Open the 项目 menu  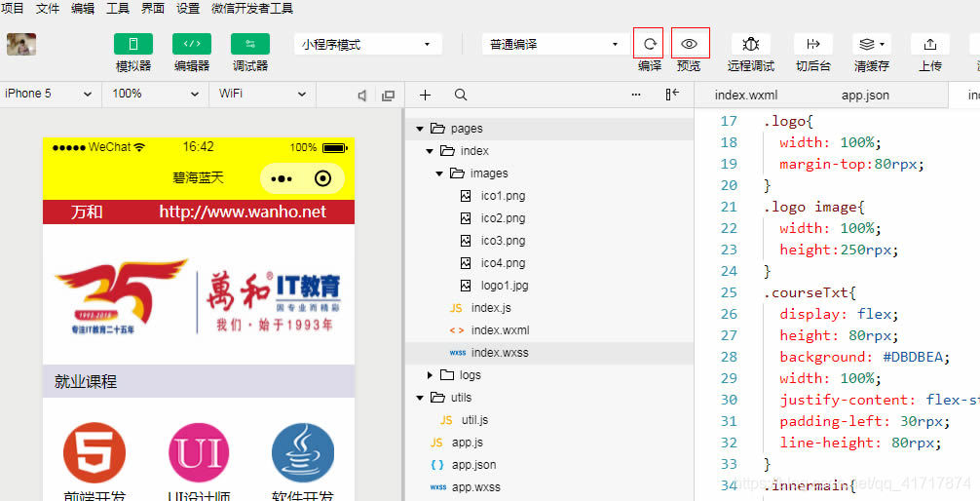click(x=13, y=8)
